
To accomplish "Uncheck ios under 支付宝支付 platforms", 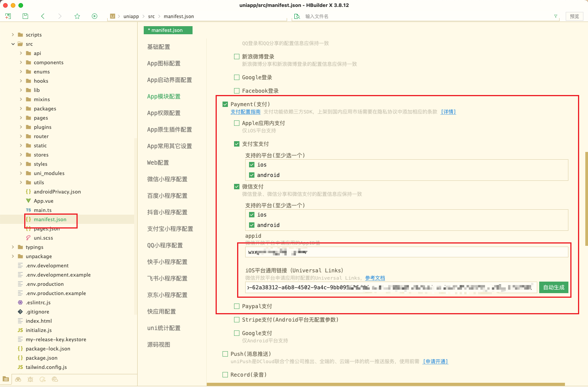I will 252,165.
